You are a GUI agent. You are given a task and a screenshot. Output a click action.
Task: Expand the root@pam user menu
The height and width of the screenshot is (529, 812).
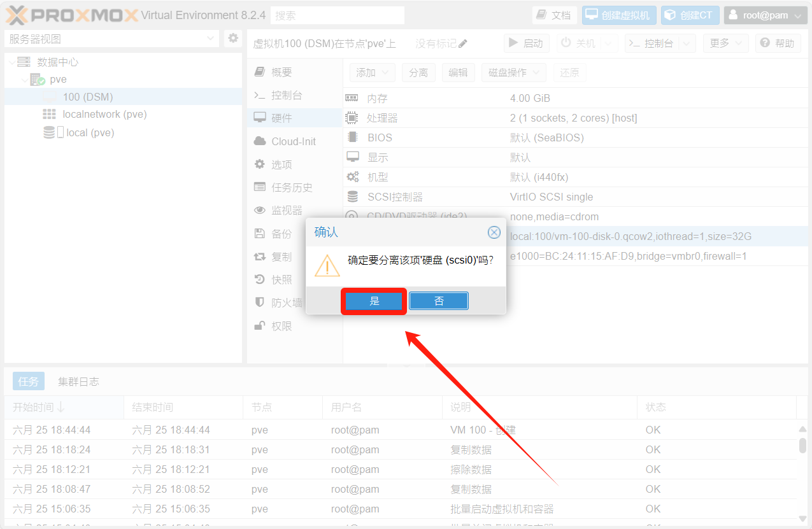pyautogui.click(x=766, y=15)
